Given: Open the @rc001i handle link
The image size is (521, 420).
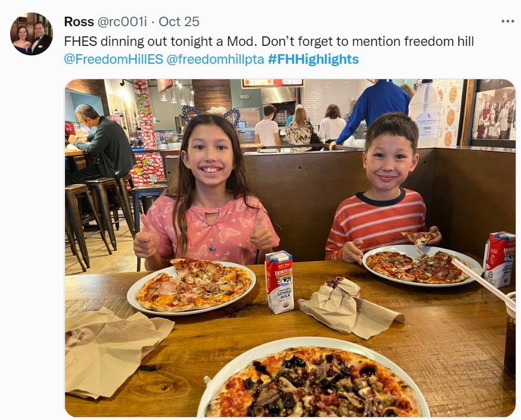Looking at the screenshot, I should (122, 21).
